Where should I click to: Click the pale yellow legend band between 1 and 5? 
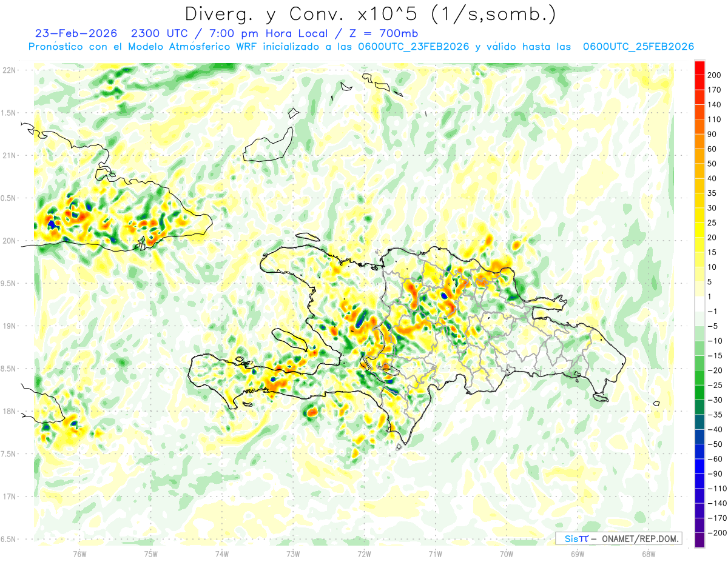pyautogui.click(x=699, y=289)
